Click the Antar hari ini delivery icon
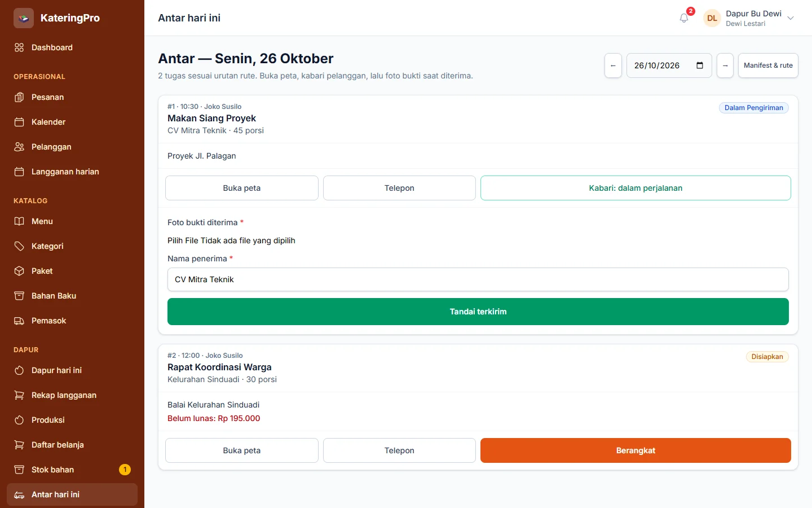 (x=19, y=494)
